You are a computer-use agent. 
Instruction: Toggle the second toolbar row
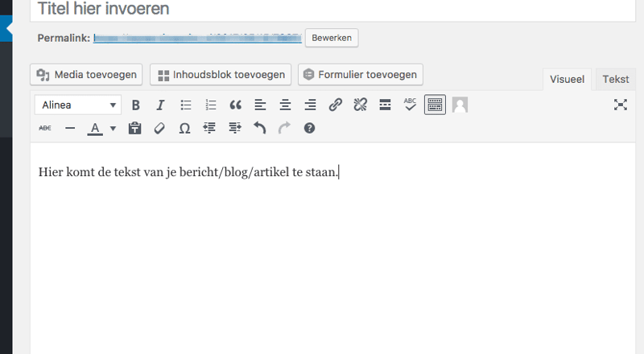pyautogui.click(x=435, y=105)
